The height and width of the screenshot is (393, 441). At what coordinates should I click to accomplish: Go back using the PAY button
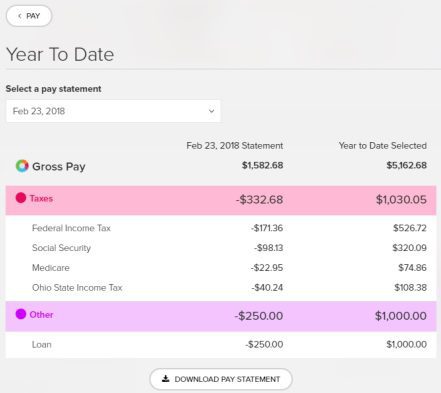click(29, 16)
